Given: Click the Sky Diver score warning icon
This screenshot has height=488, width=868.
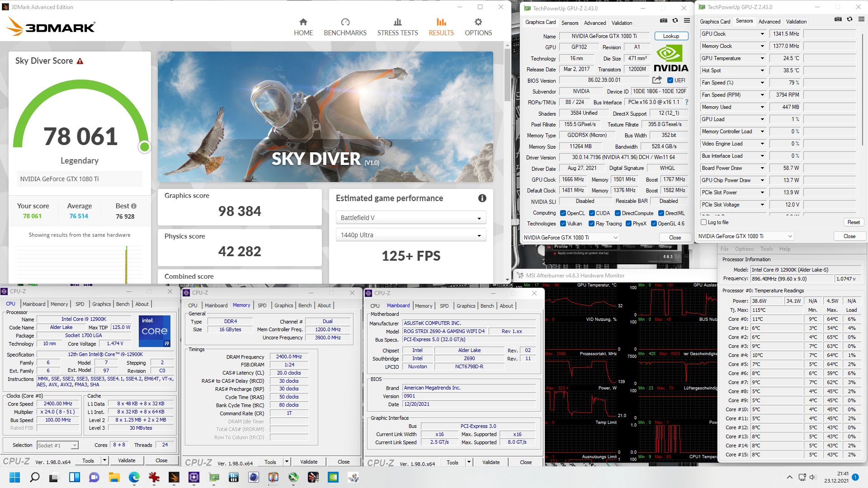Looking at the screenshot, I should tap(80, 61).
